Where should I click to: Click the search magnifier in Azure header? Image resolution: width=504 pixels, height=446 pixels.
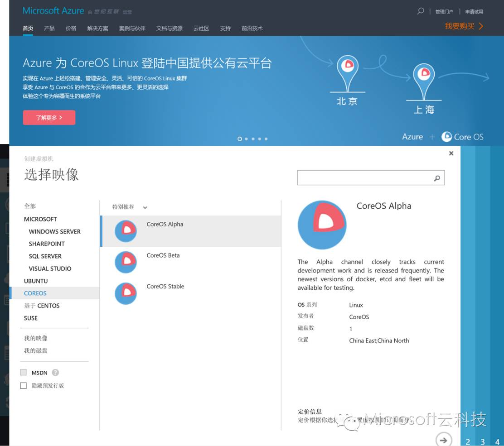421,11
